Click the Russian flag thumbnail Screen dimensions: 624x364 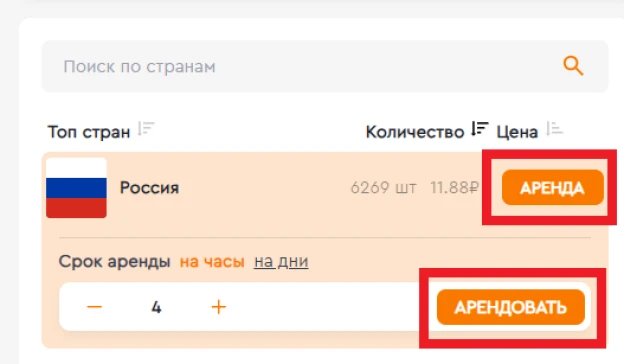click(x=76, y=188)
